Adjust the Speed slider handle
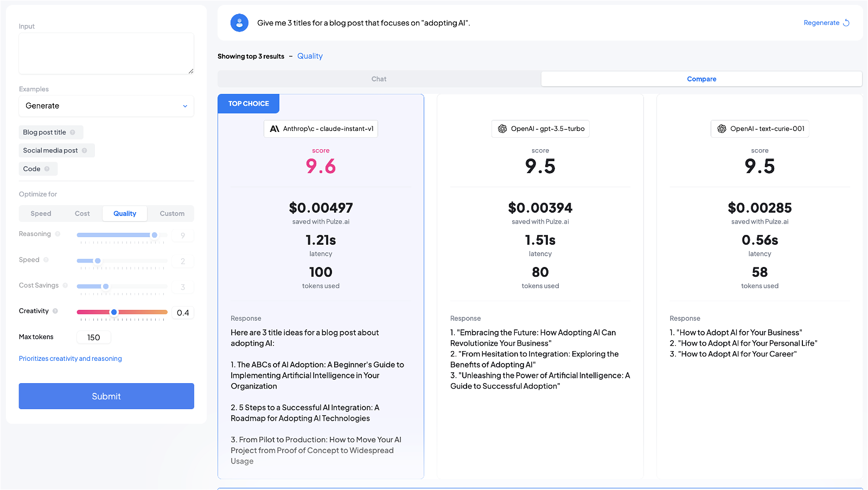 pyautogui.click(x=98, y=261)
